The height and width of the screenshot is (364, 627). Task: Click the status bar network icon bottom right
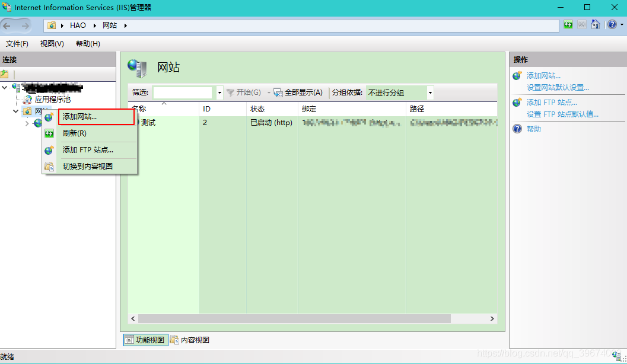[617, 356]
